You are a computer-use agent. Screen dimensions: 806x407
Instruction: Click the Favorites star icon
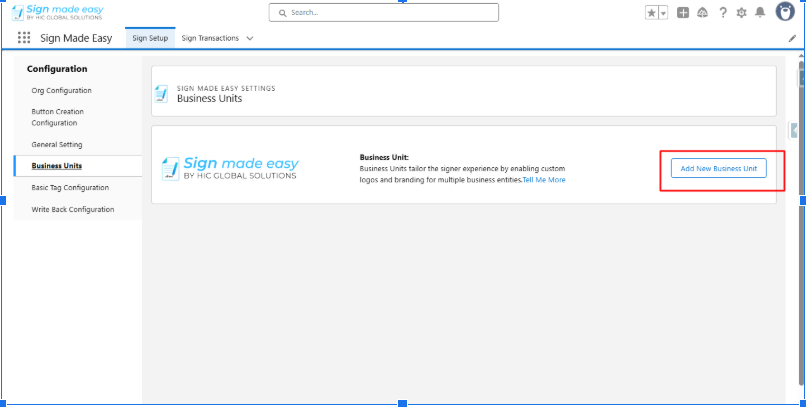(652, 13)
